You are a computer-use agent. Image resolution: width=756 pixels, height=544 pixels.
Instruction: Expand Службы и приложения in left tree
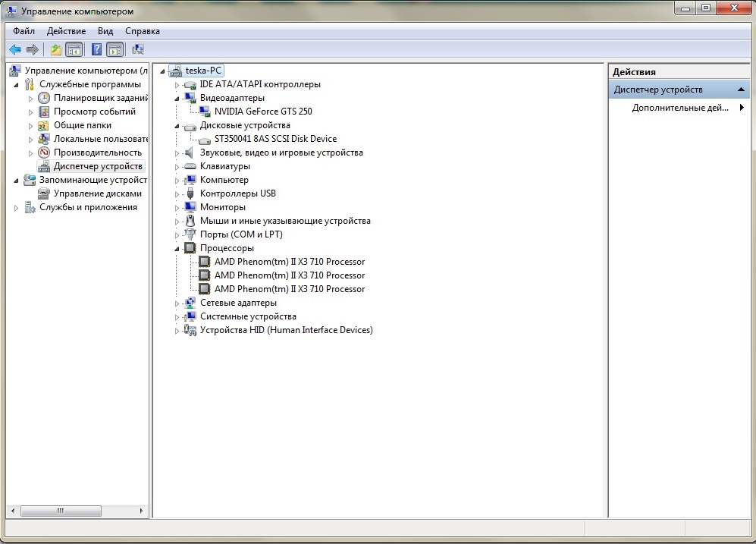coord(16,208)
